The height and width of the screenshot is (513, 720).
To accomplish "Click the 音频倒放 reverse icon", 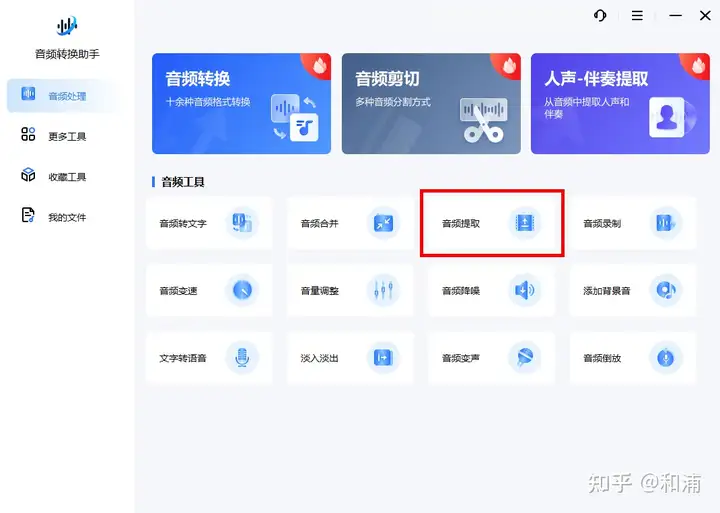I will click(666, 357).
